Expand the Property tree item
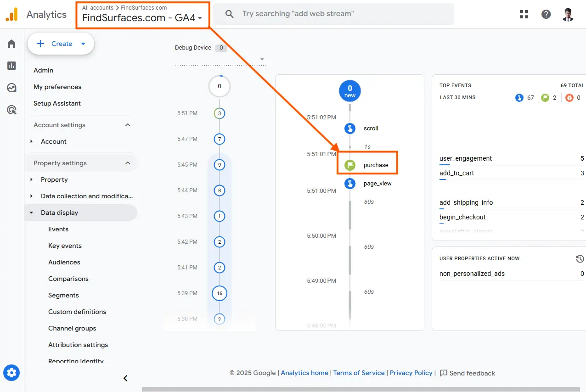The image size is (586, 392). pyautogui.click(x=32, y=179)
